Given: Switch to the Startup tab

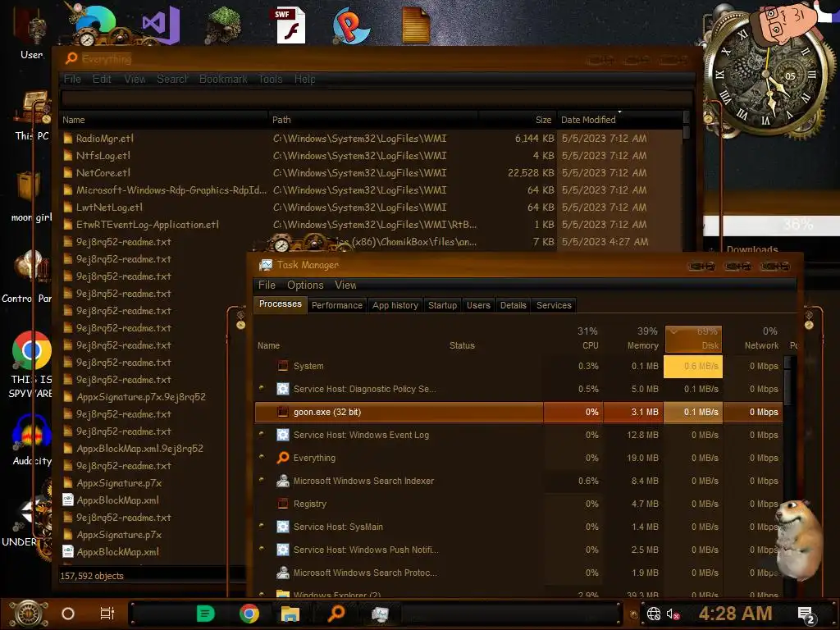Looking at the screenshot, I should pos(442,305).
